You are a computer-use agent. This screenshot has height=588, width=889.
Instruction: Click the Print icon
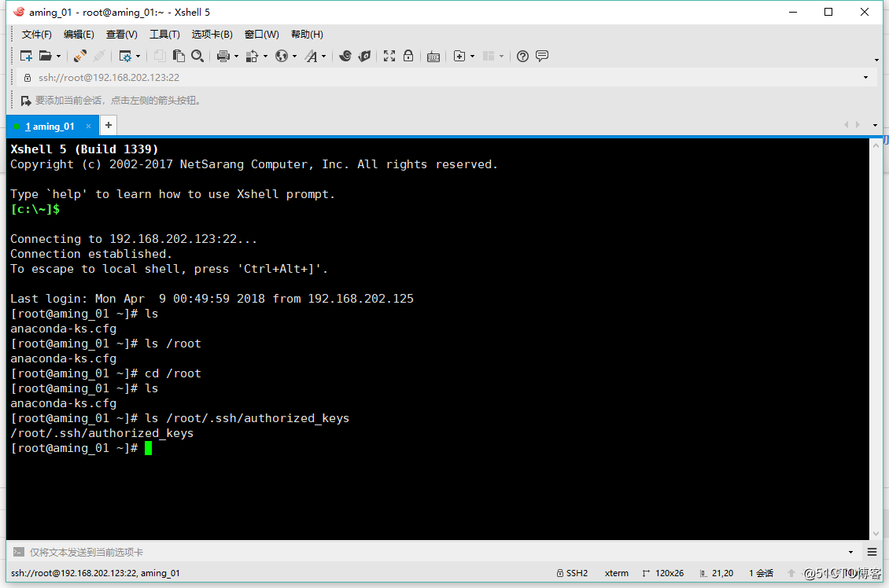click(223, 56)
